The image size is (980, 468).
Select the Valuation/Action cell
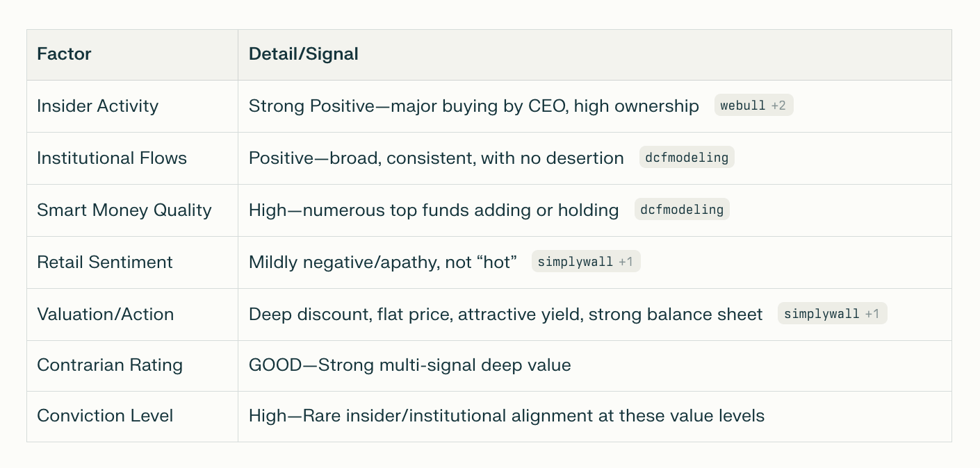tap(105, 315)
